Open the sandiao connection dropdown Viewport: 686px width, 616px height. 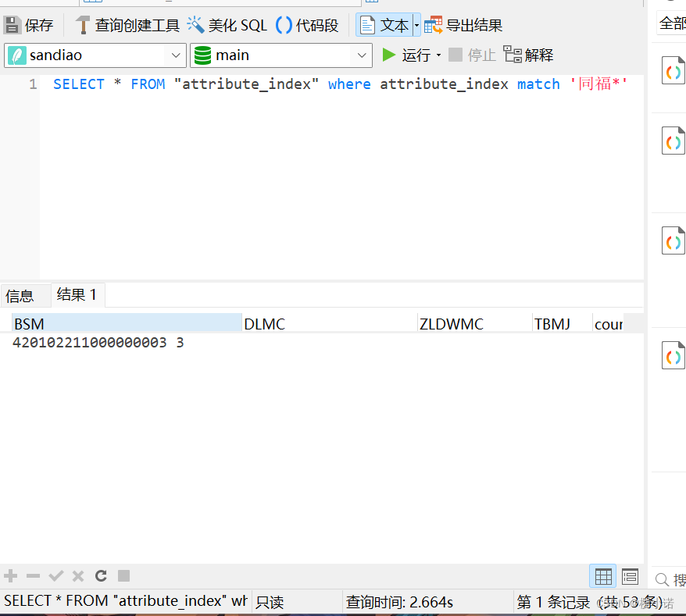click(173, 55)
